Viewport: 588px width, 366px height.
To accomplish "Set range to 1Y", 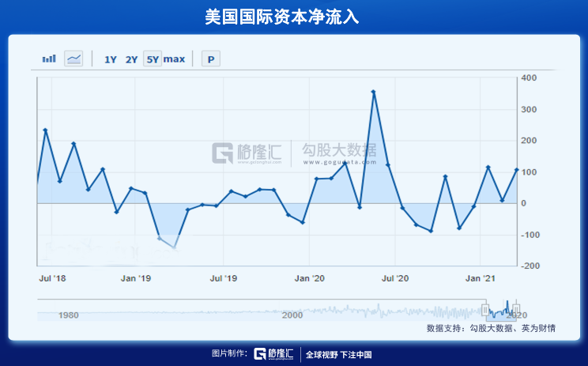I will click(111, 59).
